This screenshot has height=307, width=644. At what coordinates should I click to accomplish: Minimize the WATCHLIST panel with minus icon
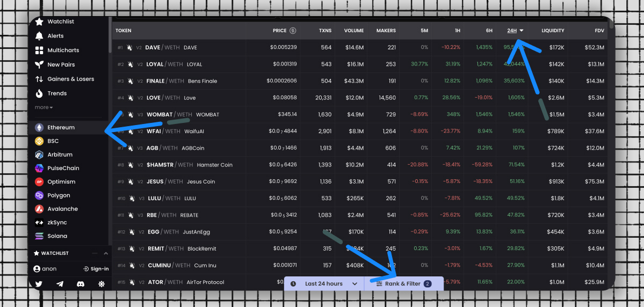(95, 253)
